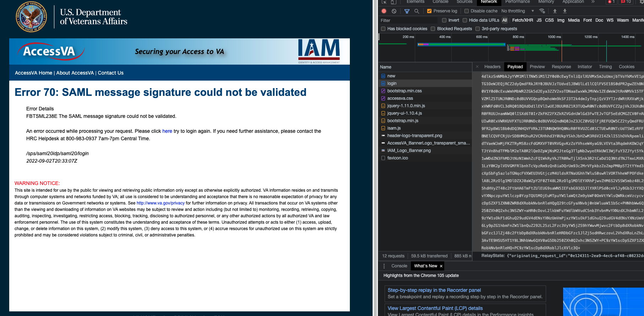644x316 pixels.
Task: Switch to the Performance panel tab
Action: [x=518, y=2]
